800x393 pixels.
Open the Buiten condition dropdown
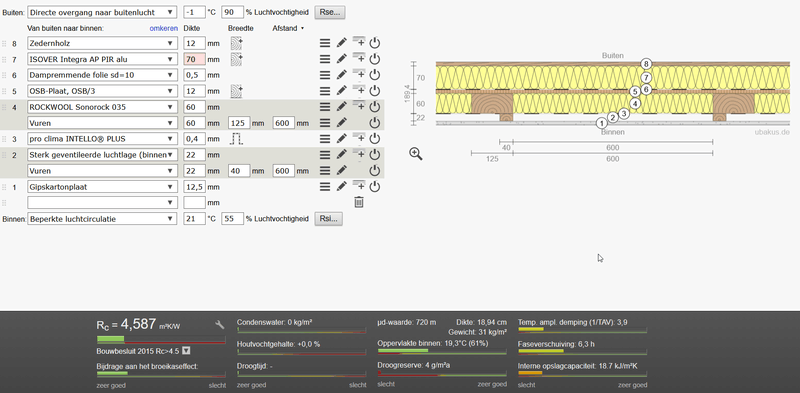[102, 12]
